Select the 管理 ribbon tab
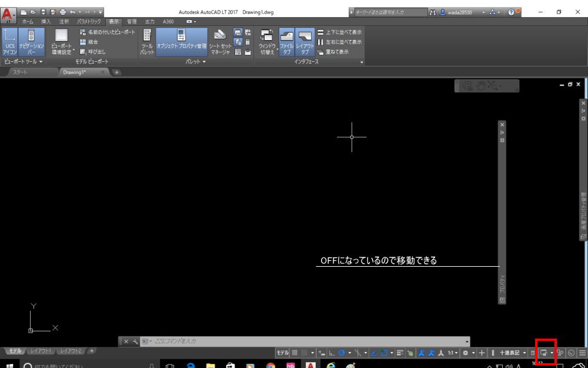The width and height of the screenshot is (588, 368). coord(132,22)
